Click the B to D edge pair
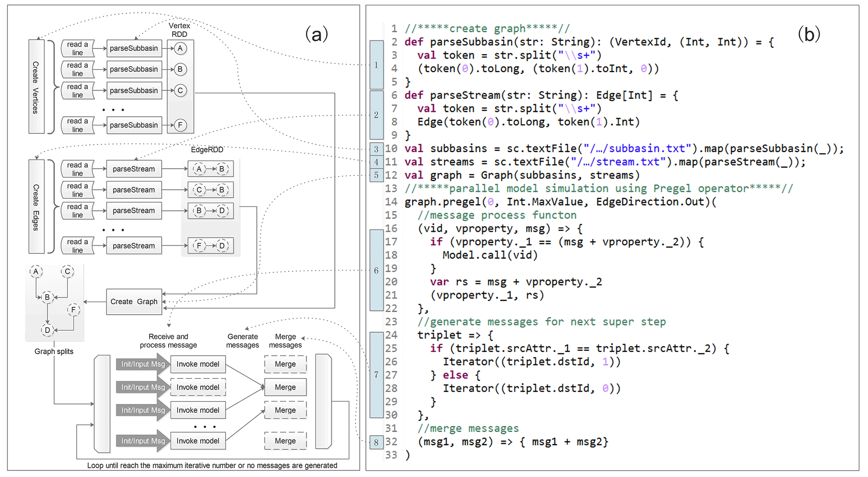This screenshot has height=477, width=868. pyautogui.click(x=210, y=211)
